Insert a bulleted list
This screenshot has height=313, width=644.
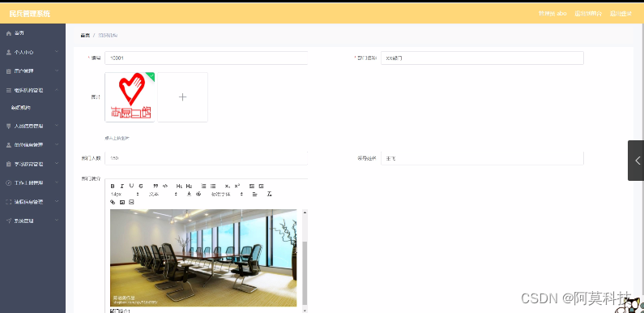click(213, 187)
